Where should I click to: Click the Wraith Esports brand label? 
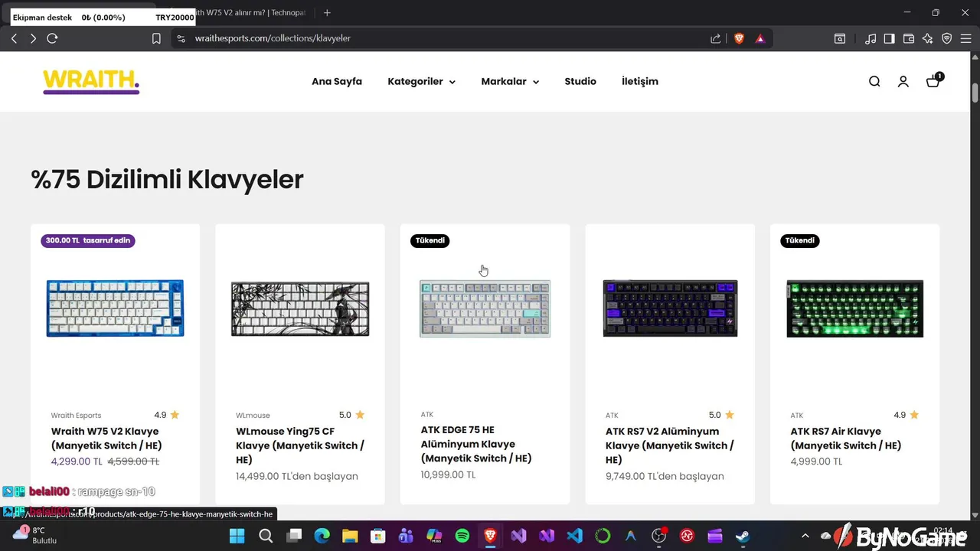76,416
